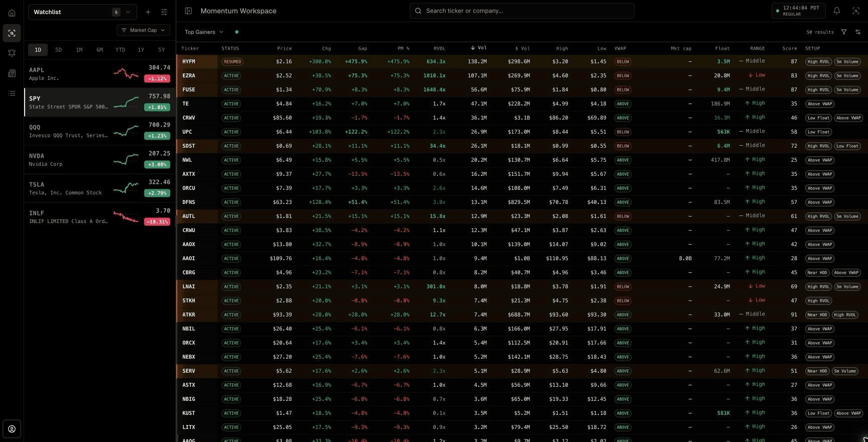Image resolution: width=868 pixels, height=442 pixels.
Task: Expand the Top Gainers dropdown
Action: (x=204, y=32)
